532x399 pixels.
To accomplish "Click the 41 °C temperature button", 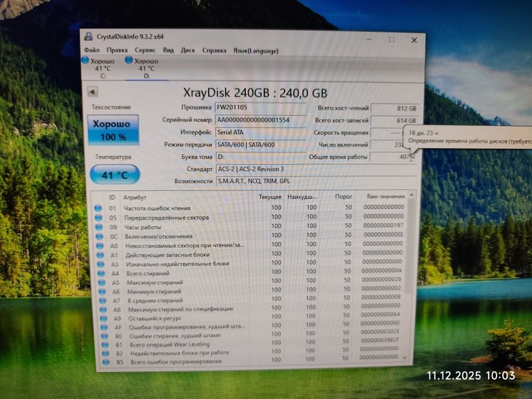I will coord(115,175).
